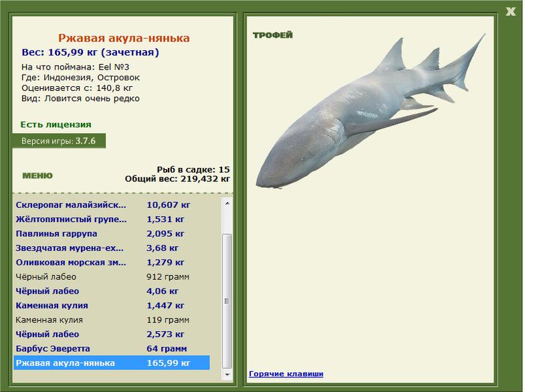Click the nurse shark trophy image

pyautogui.click(x=370, y=111)
